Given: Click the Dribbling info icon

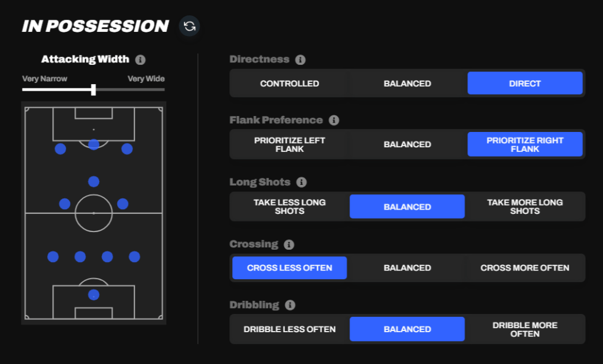Looking at the screenshot, I should point(290,305).
